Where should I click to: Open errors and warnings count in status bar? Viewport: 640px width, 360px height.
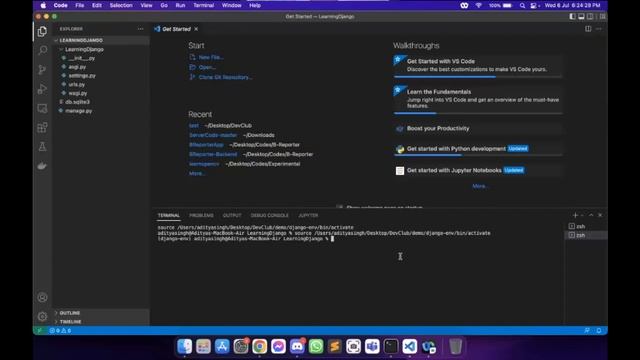coord(60,331)
